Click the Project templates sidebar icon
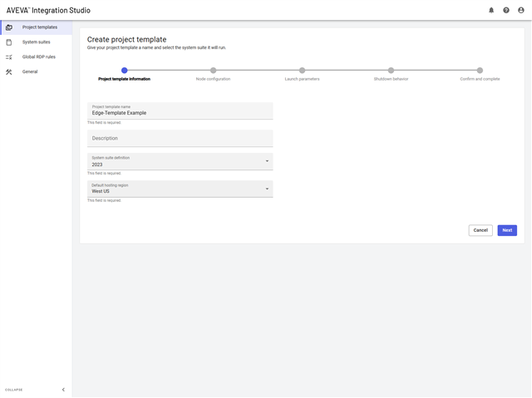Viewport: 532px width, 398px height. 9,27
